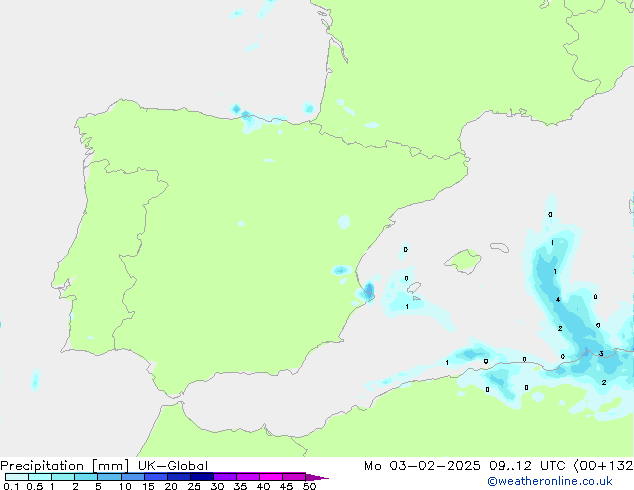Select the 5–10 mm legend color swatch
The height and width of the screenshot is (490, 634).
109,477
